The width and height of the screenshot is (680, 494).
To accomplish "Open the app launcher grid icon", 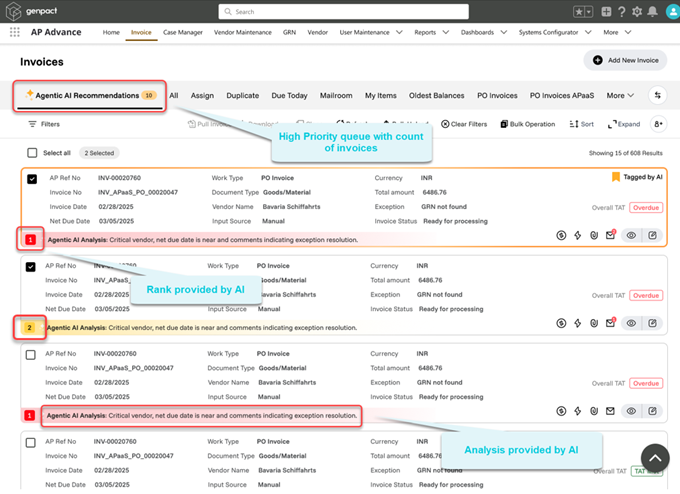I will (15, 32).
